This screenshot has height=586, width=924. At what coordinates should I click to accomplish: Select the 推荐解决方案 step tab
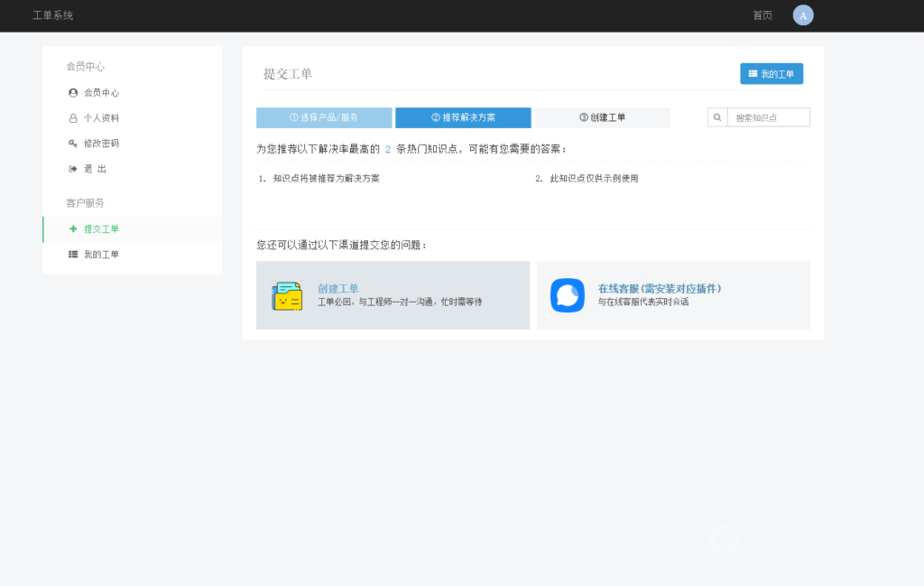(x=463, y=117)
